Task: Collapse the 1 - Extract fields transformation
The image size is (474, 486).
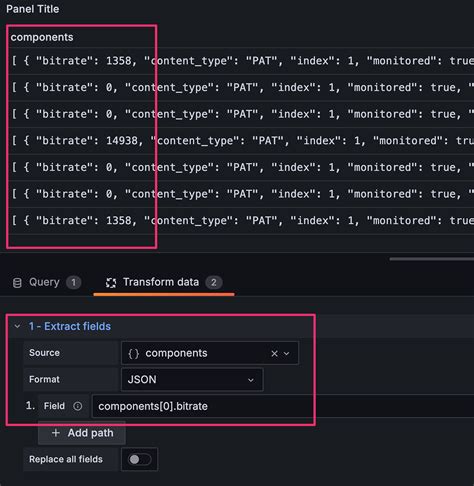Action: pyautogui.click(x=17, y=326)
